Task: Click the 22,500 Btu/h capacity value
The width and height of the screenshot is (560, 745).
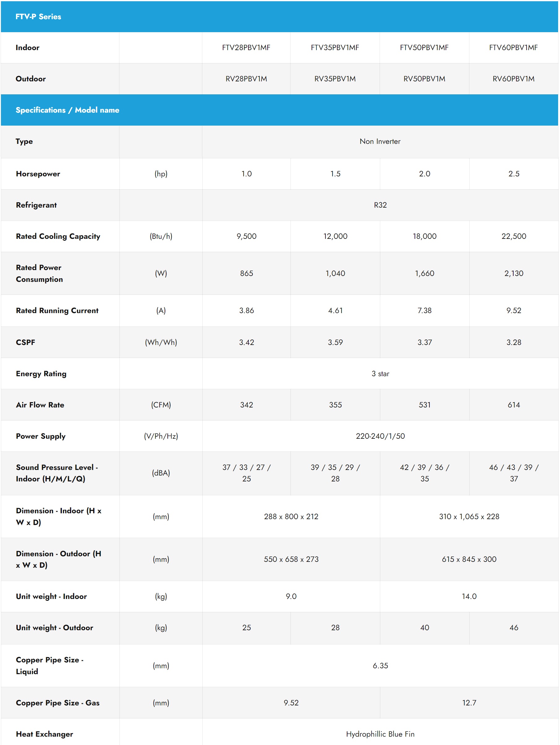Action: pyautogui.click(x=514, y=236)
